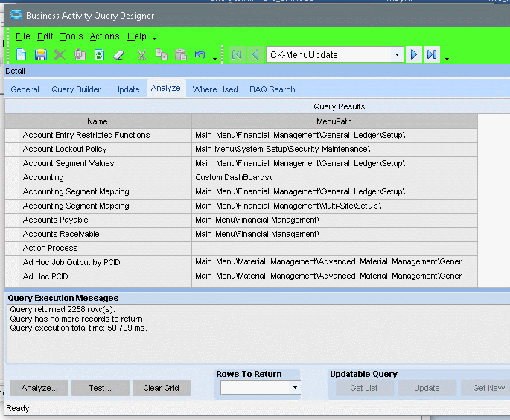Sort by the MenuPath column header
The width and height of the screenshot is (510, 420).
[x=334, y=121]
